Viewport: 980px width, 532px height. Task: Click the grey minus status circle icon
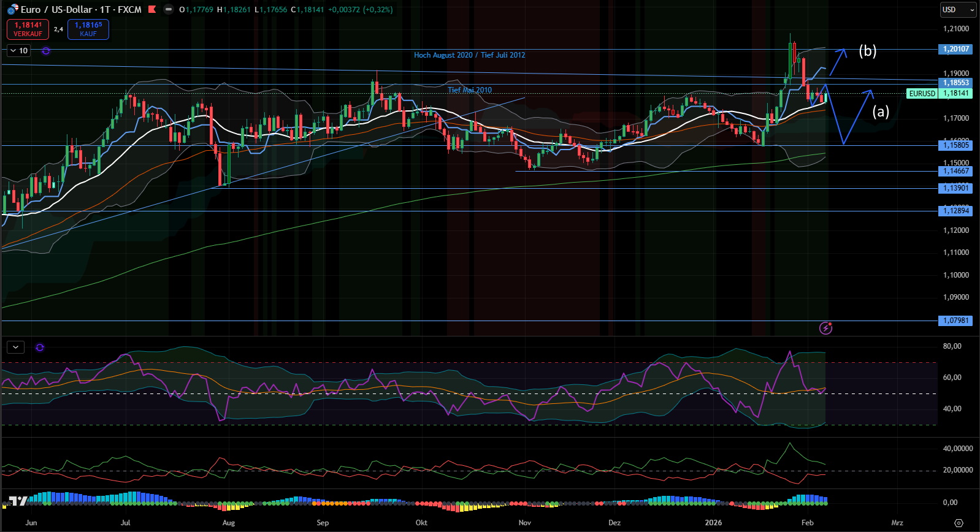(168, 10)
